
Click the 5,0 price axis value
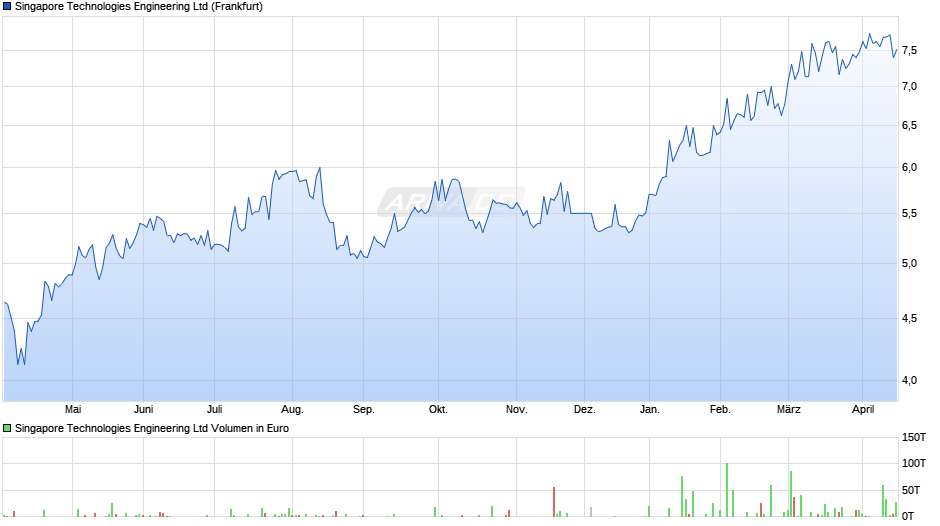pyautogui.click(x=909, y=263)
